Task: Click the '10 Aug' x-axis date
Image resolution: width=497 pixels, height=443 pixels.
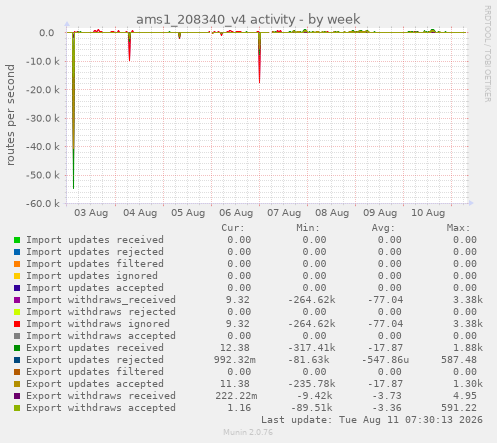Action: (428, 213)
